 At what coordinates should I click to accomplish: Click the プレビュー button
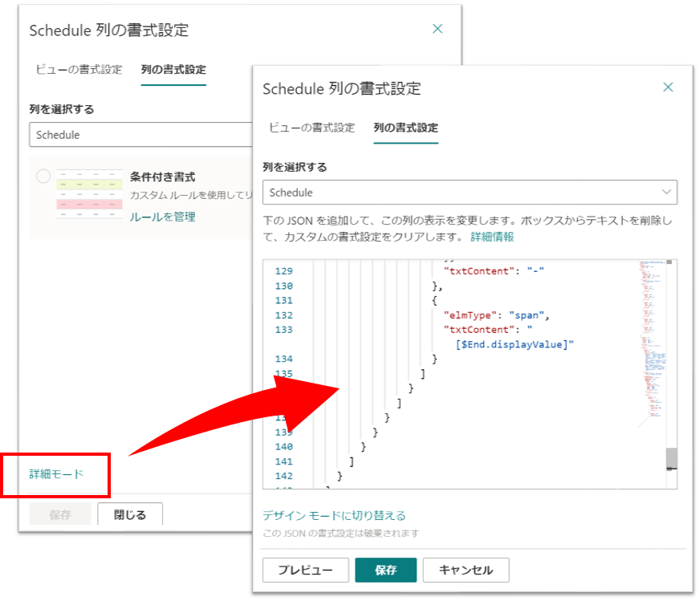pos(305,570)
